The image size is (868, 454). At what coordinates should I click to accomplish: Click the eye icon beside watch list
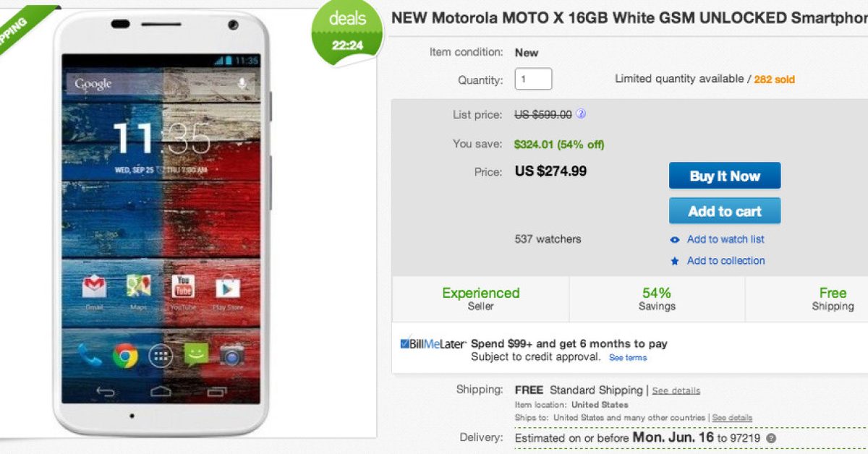(x=675, y=240)
